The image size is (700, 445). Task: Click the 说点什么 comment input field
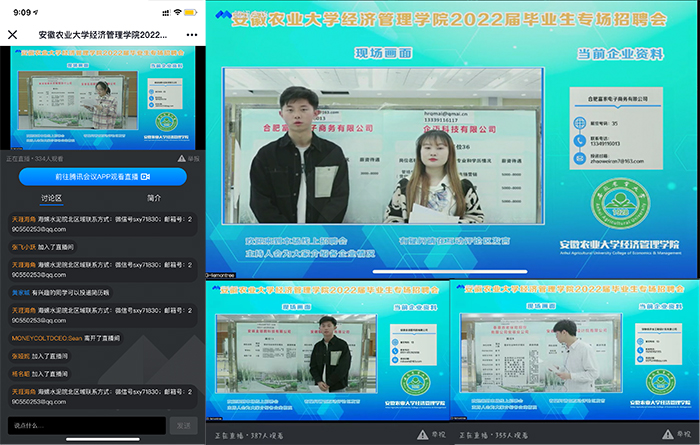(x=84, y=425)
